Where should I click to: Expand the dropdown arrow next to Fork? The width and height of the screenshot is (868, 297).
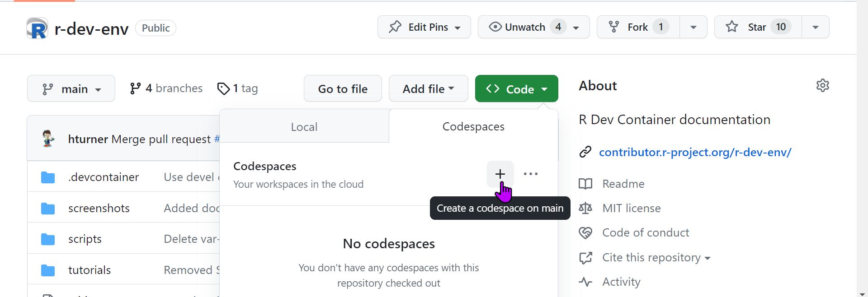693,27
